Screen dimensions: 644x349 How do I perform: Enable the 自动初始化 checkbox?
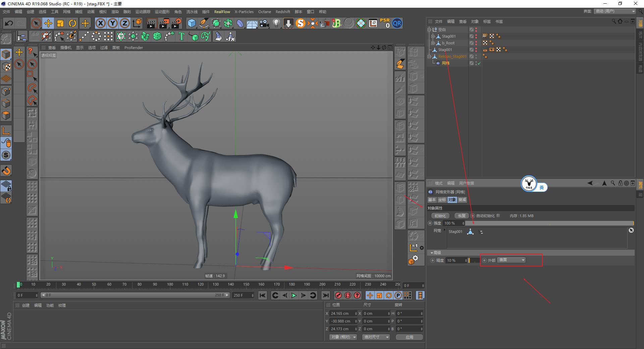[x=498, y=215]
